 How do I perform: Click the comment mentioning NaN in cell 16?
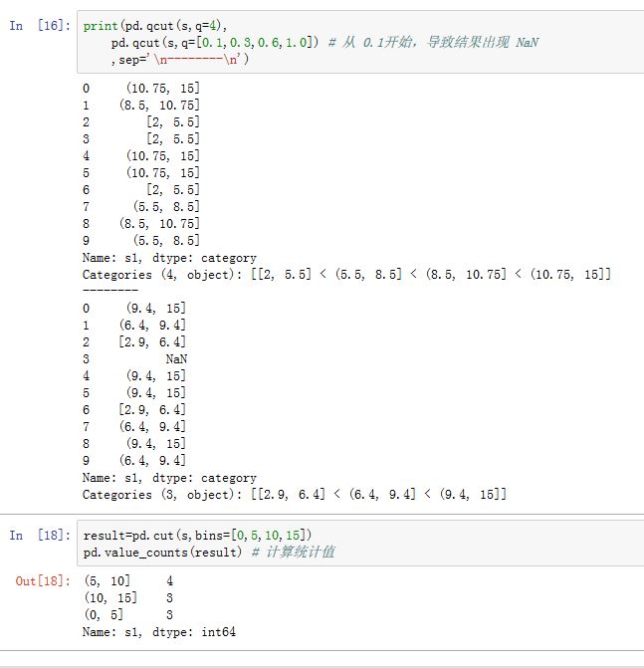point(432,43)
